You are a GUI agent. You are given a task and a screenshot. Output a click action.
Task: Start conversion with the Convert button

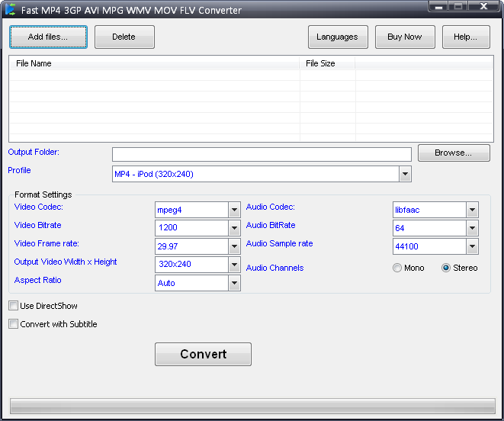(203, 354)
